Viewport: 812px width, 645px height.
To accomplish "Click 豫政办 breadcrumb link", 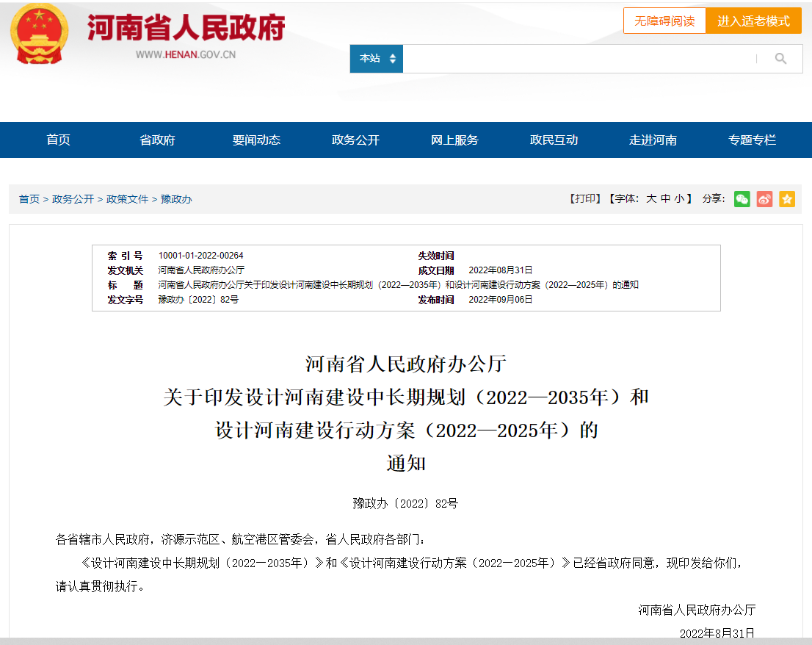I will pyautogui.click(x=176, y=199).
